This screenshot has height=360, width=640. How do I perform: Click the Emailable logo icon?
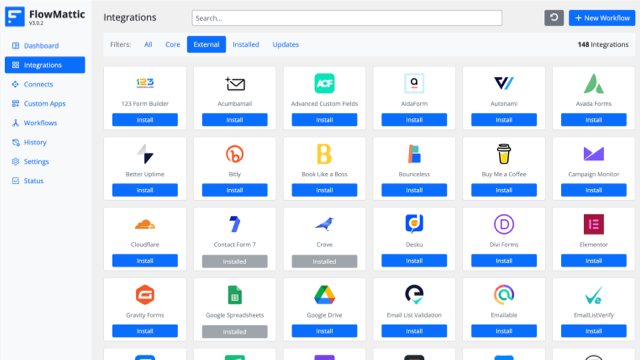[504, 295]
